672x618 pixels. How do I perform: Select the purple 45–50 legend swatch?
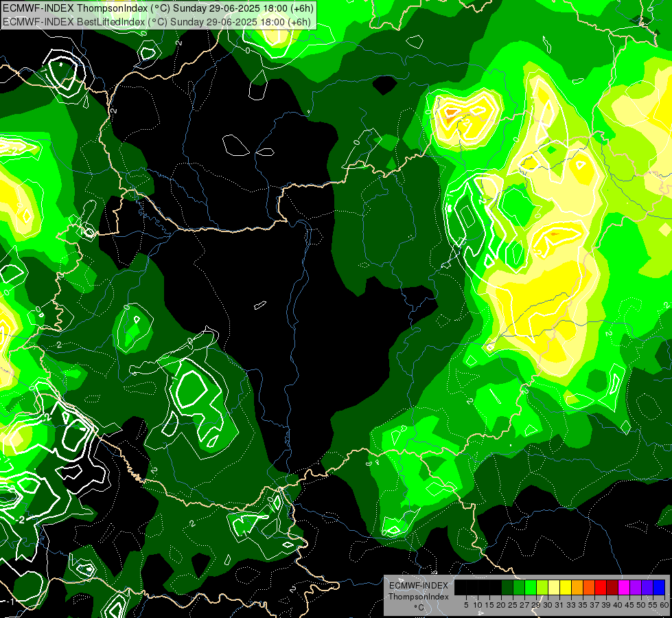(x=636, y=587)
